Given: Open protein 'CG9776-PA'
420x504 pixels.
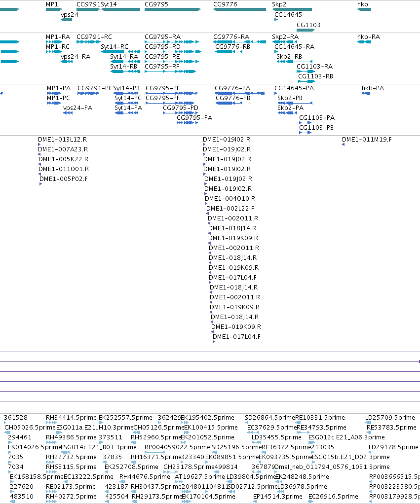Looking at the screenshot, I should click(x=232, y=88).
